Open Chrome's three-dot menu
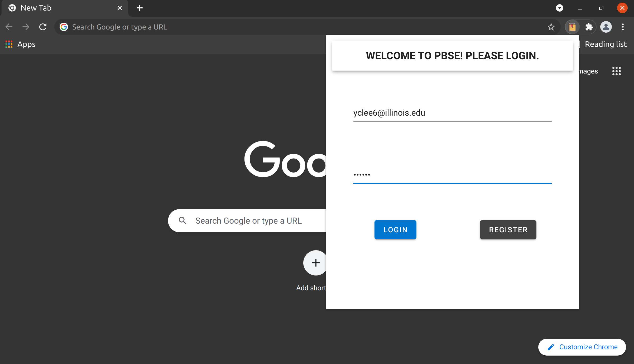634x364 pixels. point(623,27)
